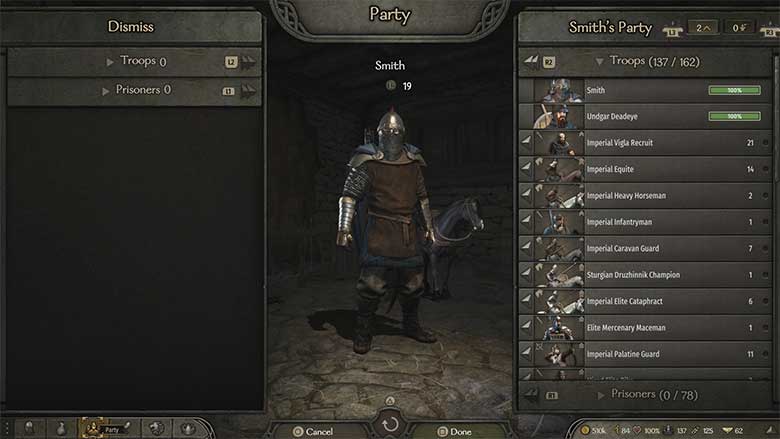Open the Character screen helmet icon
This screenshot has height=439, width=780.
tap(29, 428)
